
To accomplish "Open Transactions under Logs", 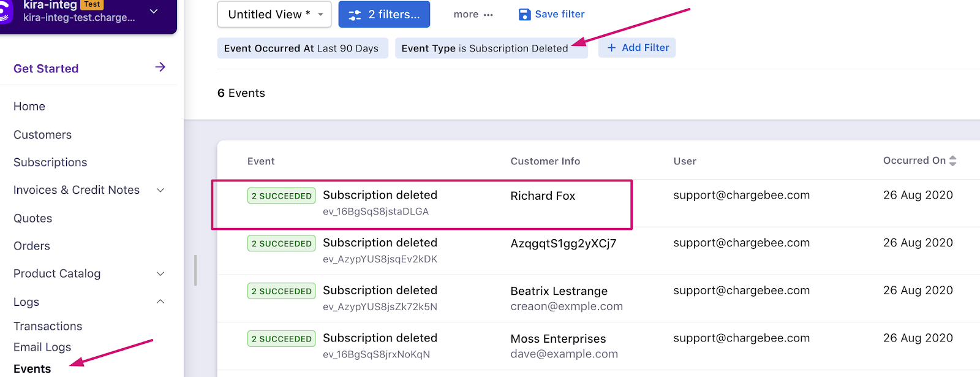I will tap(48, 326).
